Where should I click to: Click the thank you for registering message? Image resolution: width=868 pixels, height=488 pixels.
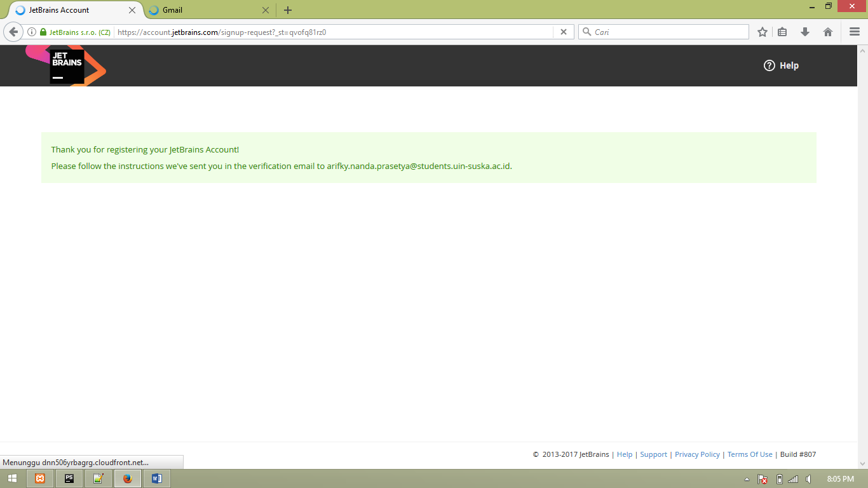(x=145, y=150)
